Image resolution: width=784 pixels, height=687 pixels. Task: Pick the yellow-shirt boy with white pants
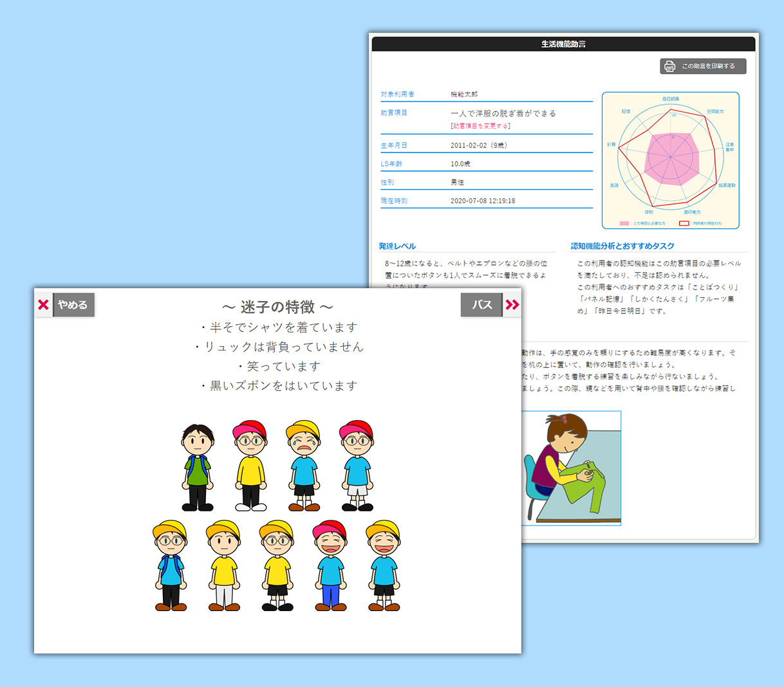coord(224,565)
